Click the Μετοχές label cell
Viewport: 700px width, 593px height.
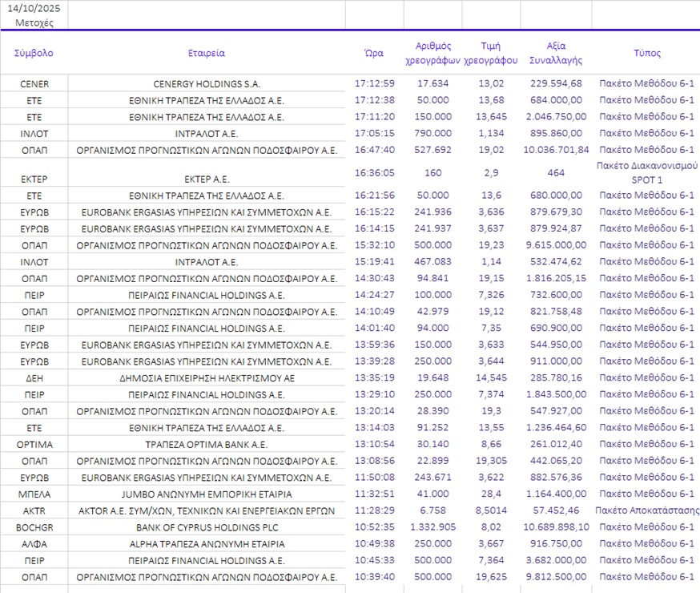[x=34, y=22]
